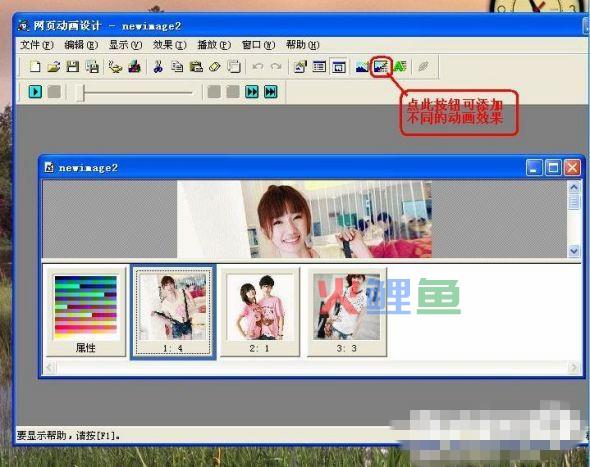The height and width of the screenshot is (467, 590).
Task: Jump to last frame with skip-end button
Action: pyautogui.click(x=271, y=92)
